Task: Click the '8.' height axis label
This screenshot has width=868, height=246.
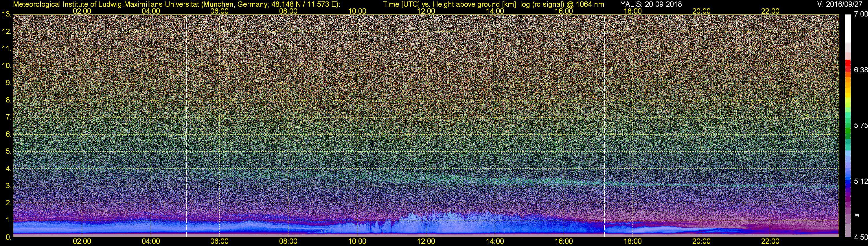Action: 8,100
